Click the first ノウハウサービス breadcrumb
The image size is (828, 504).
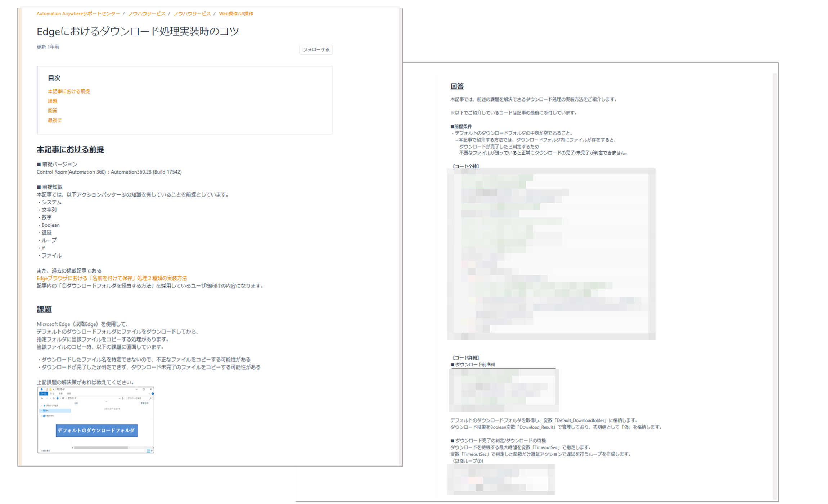[147, 14]
